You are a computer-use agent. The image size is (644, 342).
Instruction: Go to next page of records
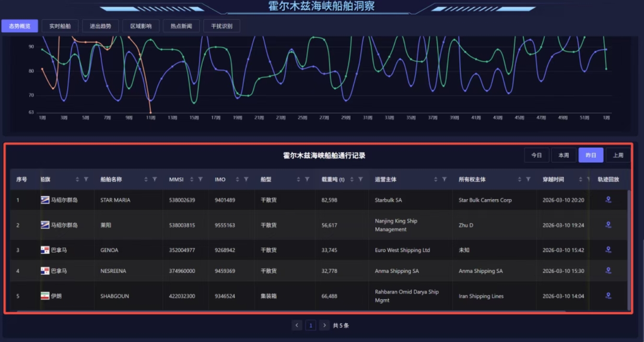[325, 326]
